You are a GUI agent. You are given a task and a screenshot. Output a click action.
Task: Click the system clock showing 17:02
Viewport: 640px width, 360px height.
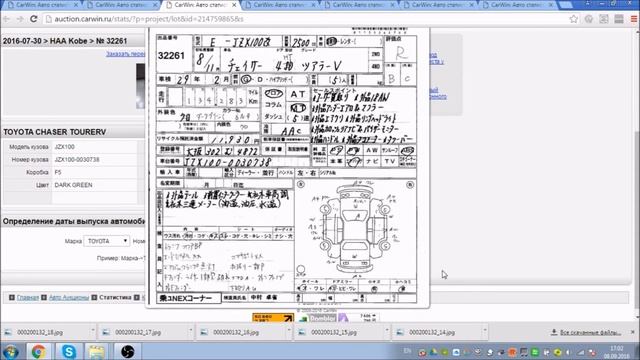click(x=617, y=352)
